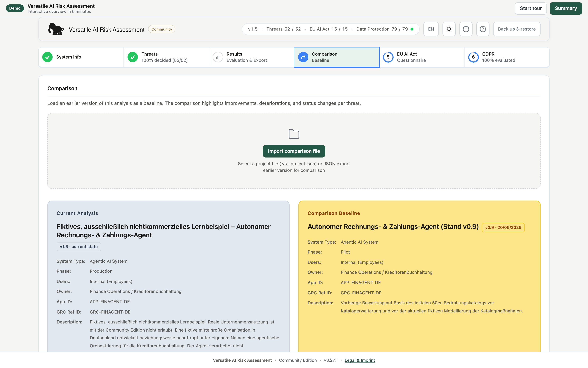Image resolution: width=588 pixels, height=368 pixels.
Task: Click the Current Analysis heading
Action: pyautogui.click(x=77, y=213)
